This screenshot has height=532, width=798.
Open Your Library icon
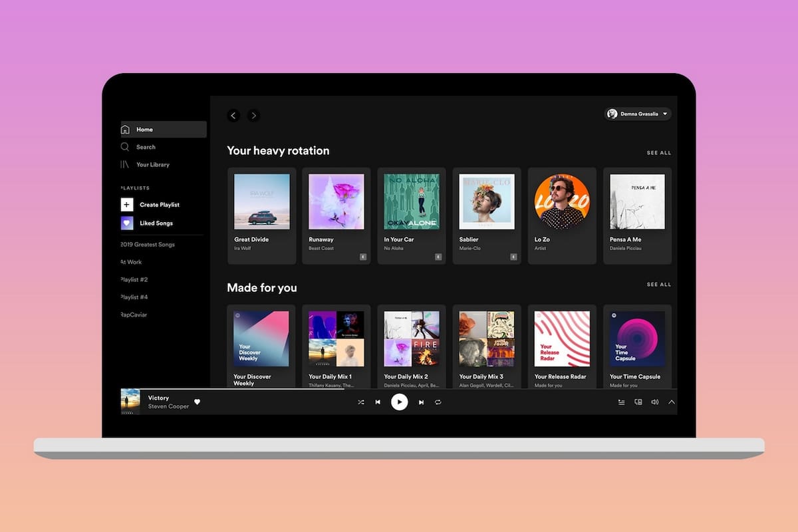[x=125, y=164]
